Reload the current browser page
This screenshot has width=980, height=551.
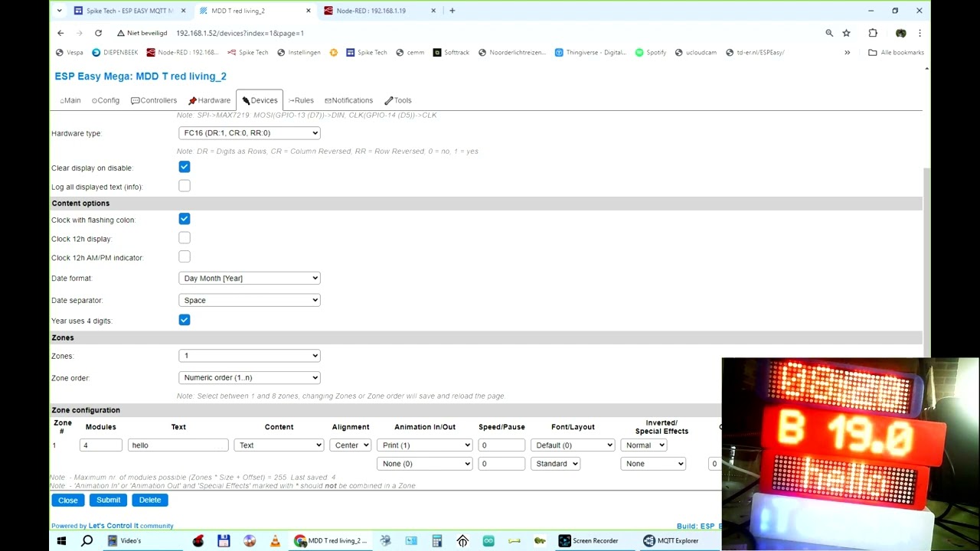tap(98, 33)
